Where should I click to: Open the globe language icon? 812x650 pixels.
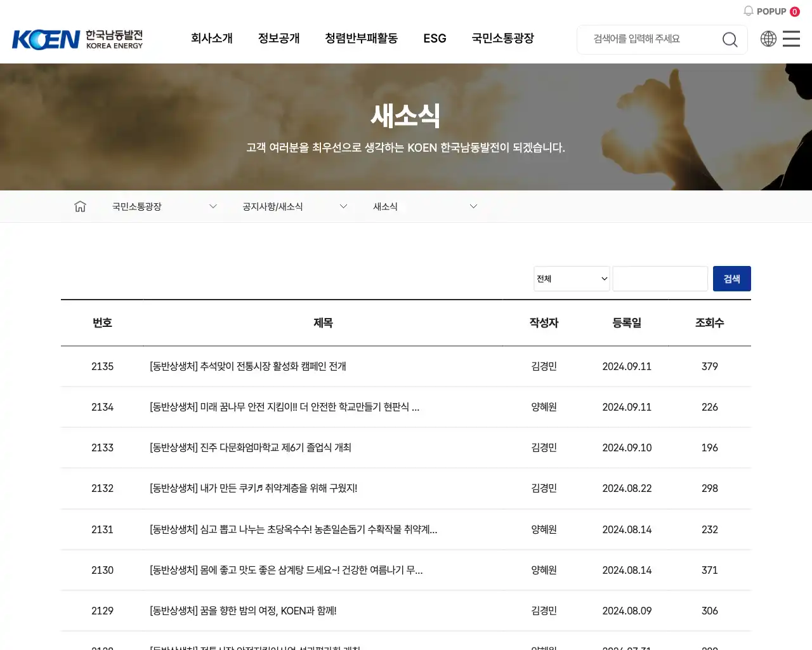point(768,39)
